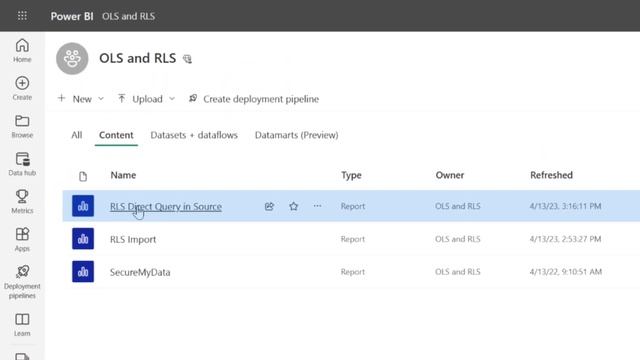Open Metrics in the sidebar
The width and height of the screenshot is (640, 360).
[22, 202]
